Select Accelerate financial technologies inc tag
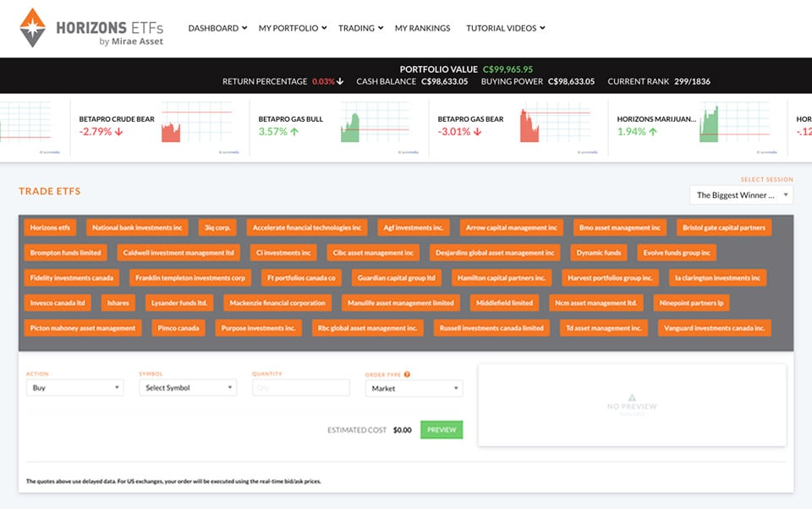This screenshot has width=812, height=509. click(x=307, y=227)
